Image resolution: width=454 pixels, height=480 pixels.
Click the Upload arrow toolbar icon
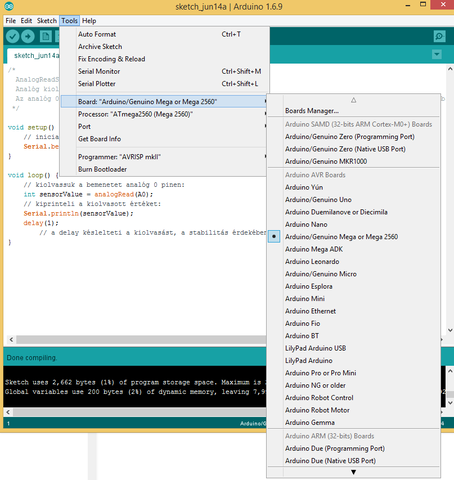(x=28, y=36)
